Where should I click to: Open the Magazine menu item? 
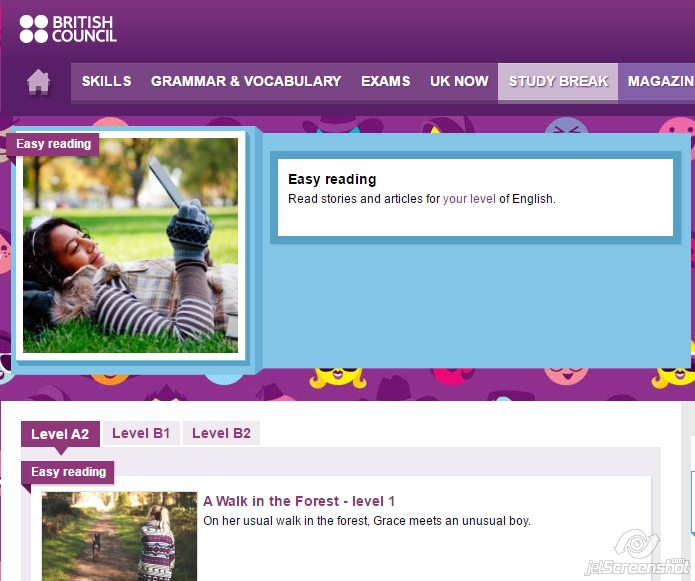pos(660,82)
